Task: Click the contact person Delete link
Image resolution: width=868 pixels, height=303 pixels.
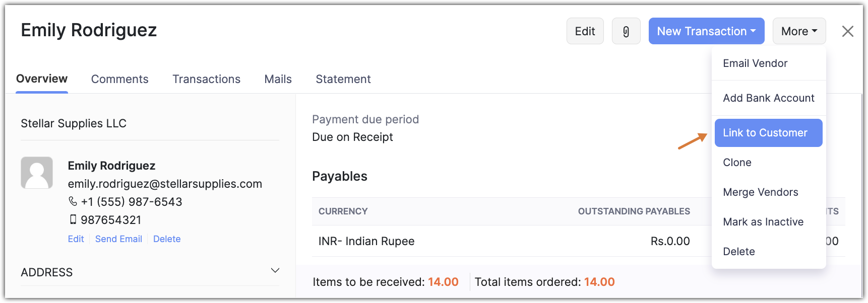Action: (167, 239)
